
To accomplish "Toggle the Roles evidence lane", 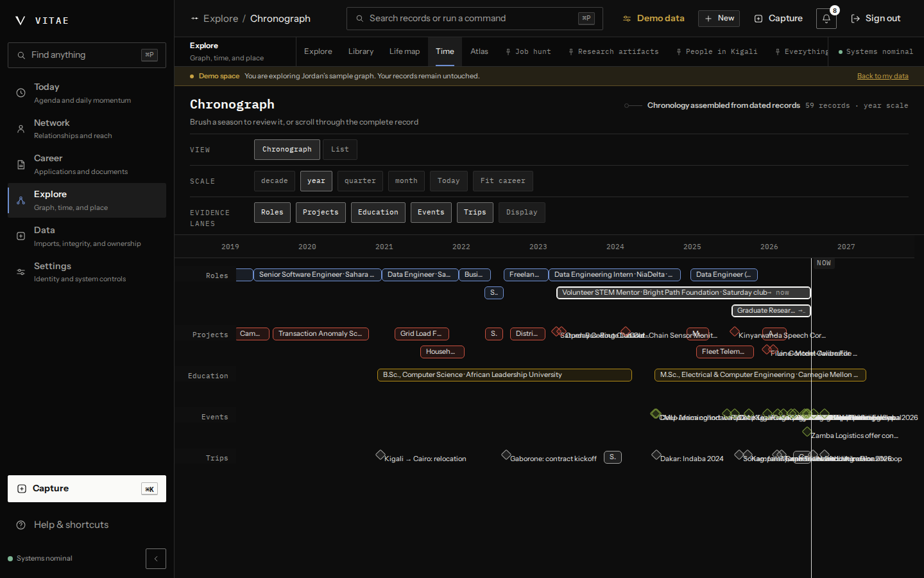I will [272, 213].
